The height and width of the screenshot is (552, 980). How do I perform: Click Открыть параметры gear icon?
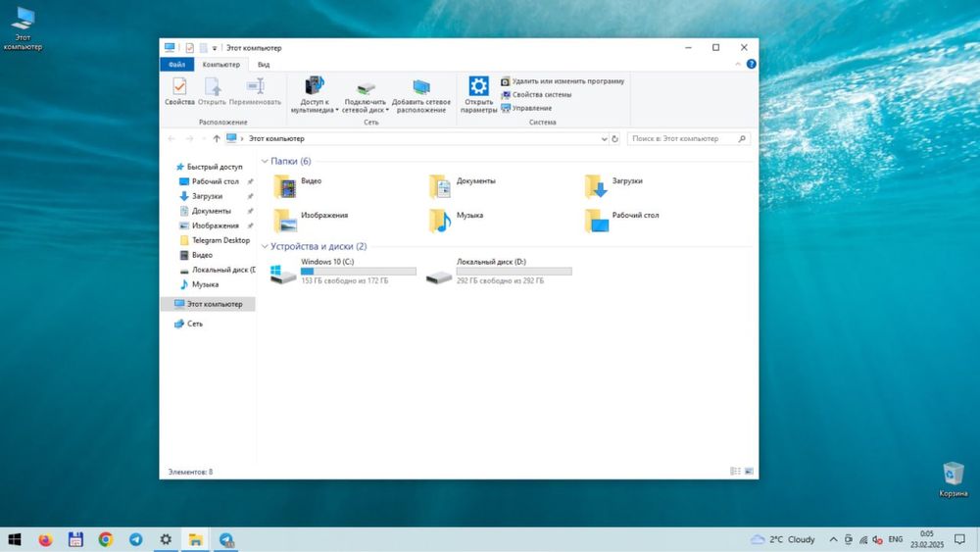tap(479, 94)
